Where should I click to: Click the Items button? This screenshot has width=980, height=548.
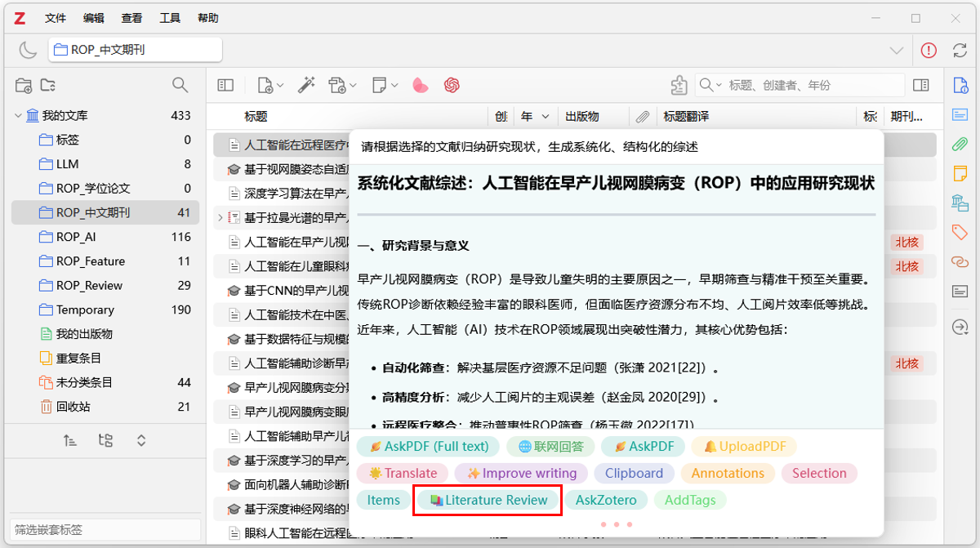384,500
